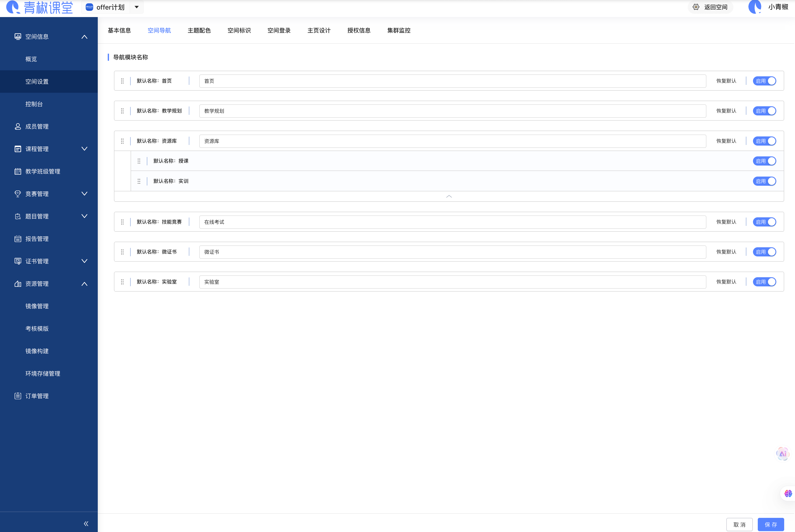Collapse the 资源库 sub-items with up chevron
The image size is (795, 532).
click(449, 197)
